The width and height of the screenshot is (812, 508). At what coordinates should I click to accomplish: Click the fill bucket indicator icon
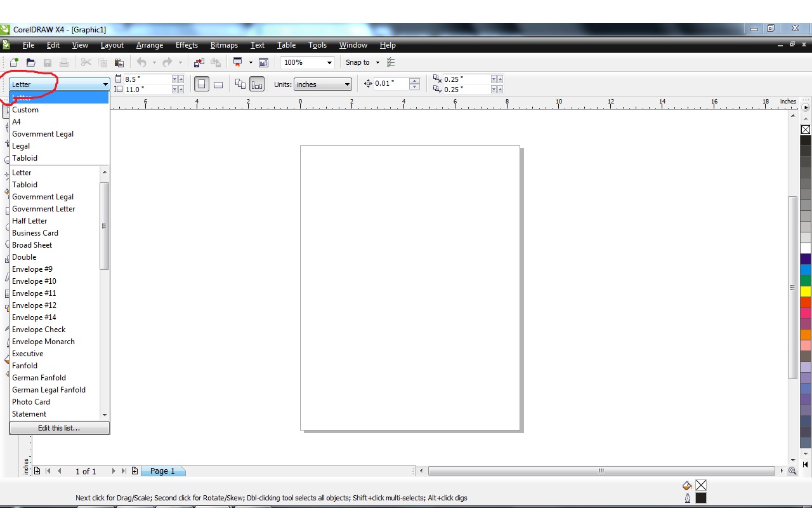coord(687,485)
